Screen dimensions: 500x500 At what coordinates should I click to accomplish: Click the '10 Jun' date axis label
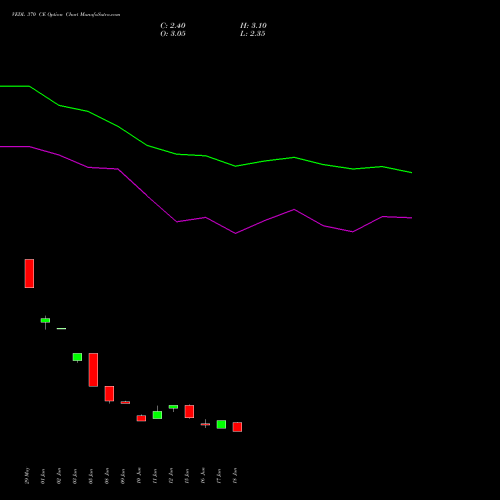pyautogui.click(x=139, y=476)
